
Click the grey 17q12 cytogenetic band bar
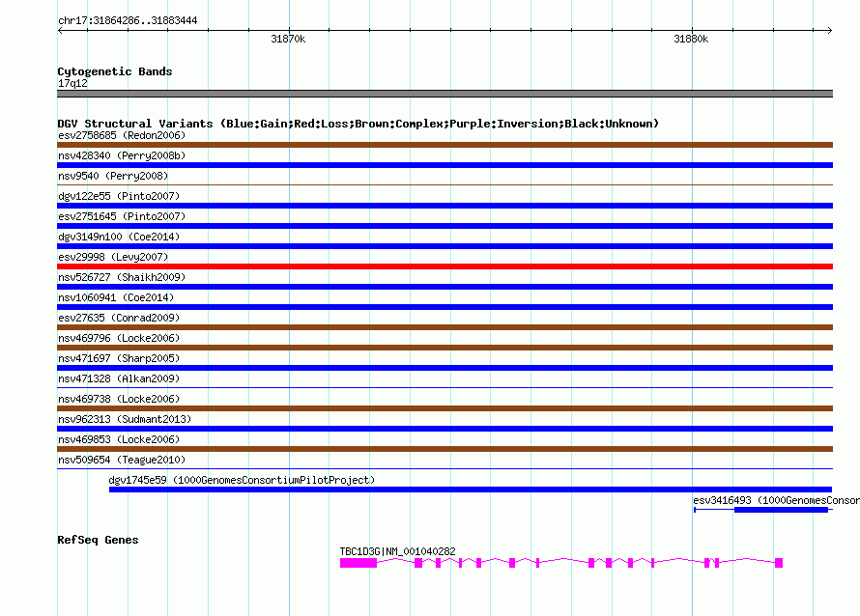[x=444, y=94]
